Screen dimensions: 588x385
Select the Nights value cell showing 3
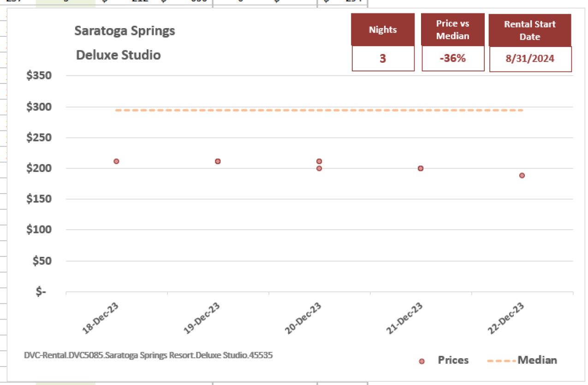pyautogui.click(x=383, y=59)
